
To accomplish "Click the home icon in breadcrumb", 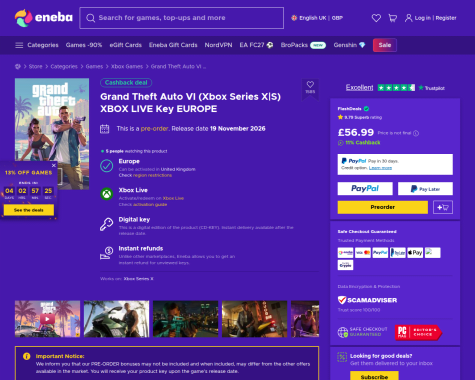I will click(18, 66).
